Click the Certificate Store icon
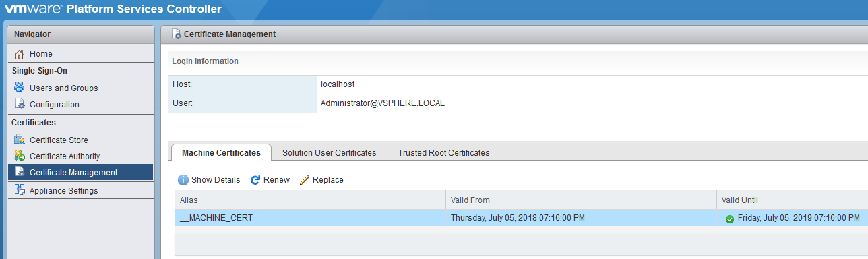868x259 pixels. coord(19,140)
